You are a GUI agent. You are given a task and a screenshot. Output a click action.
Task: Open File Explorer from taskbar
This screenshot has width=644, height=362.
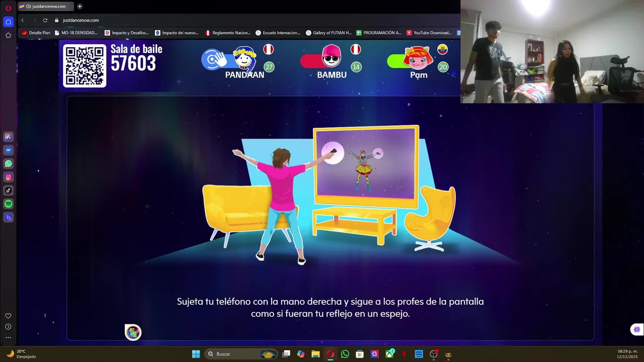point(315,354)
